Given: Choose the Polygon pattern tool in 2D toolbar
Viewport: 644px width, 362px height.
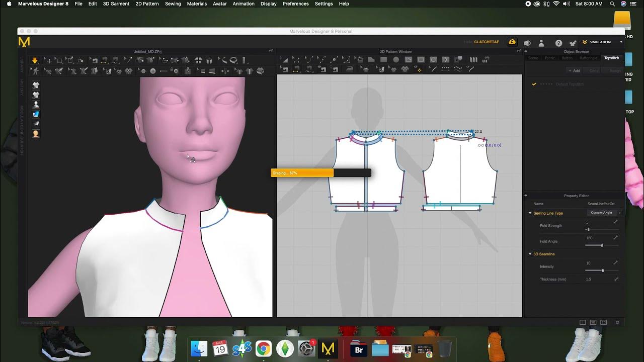Looking at the screenshot, I should 371,60.
